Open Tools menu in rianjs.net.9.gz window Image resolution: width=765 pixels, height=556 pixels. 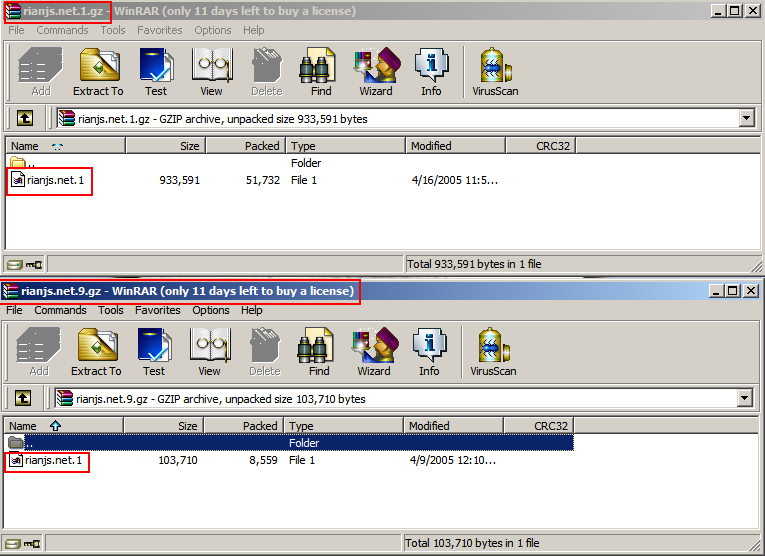tap(111, 310)
